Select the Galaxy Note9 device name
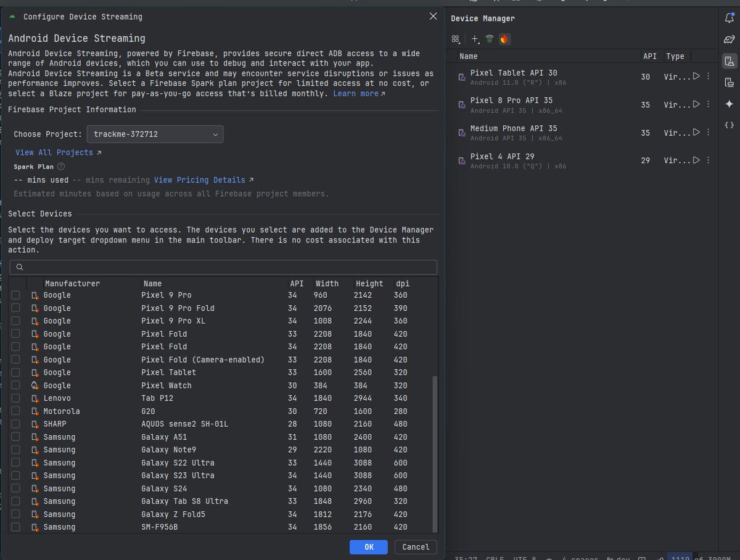Screen dimensions: 740x560 point(169,450)
